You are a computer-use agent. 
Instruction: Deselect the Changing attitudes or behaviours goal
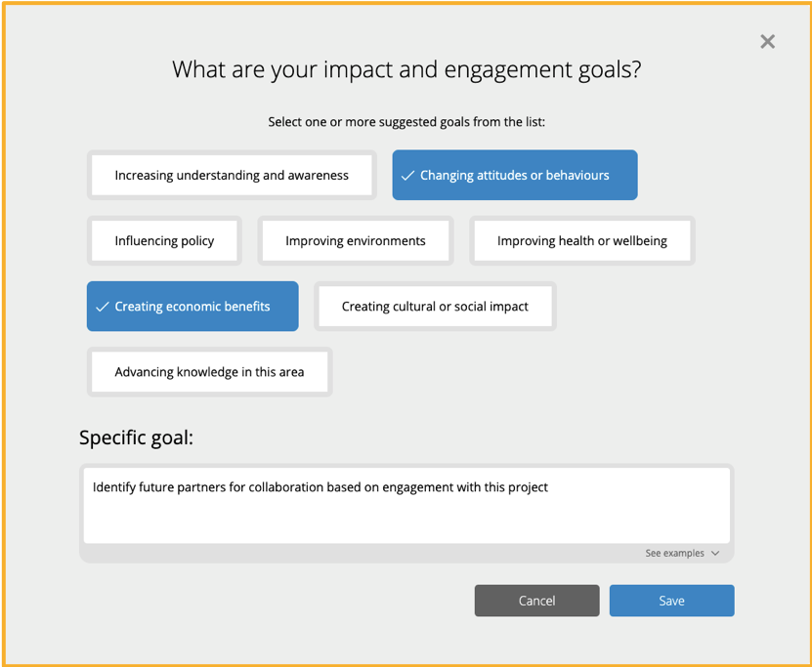click(515, 176)
